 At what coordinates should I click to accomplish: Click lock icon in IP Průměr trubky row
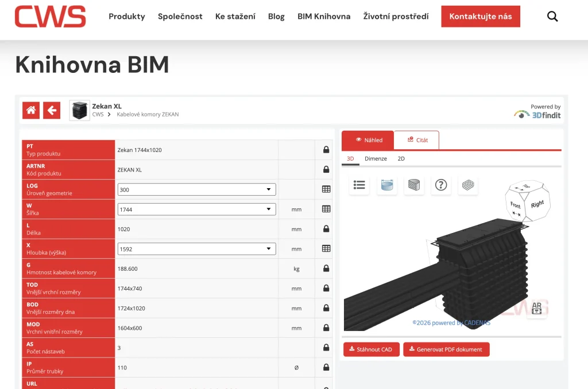pos(326,367)
